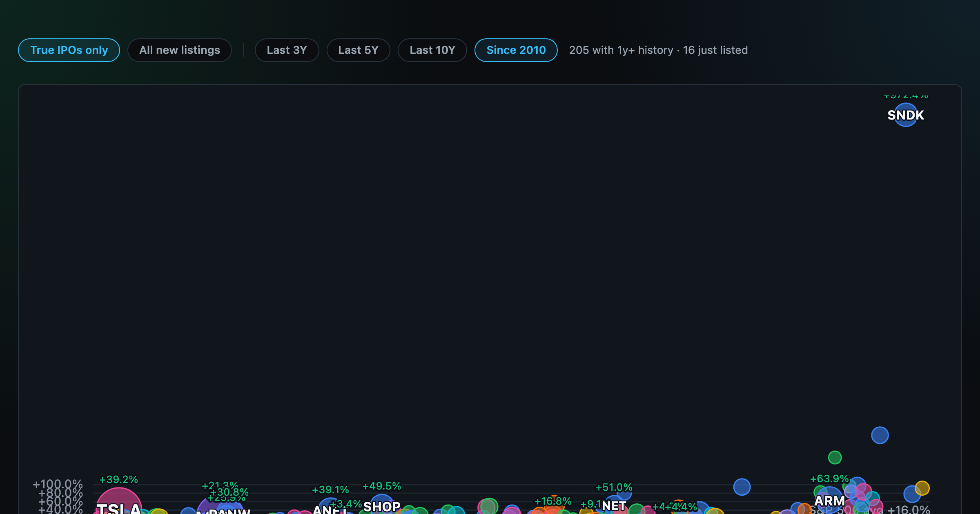Click the +51.0% label above NET
The image size is (980, 514).
(x=614, y=487)
